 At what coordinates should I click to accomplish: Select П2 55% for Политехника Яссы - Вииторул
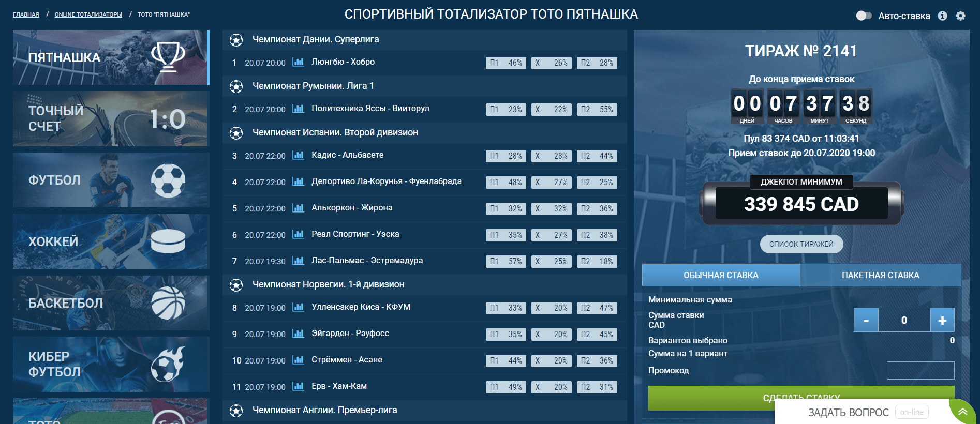597,110
